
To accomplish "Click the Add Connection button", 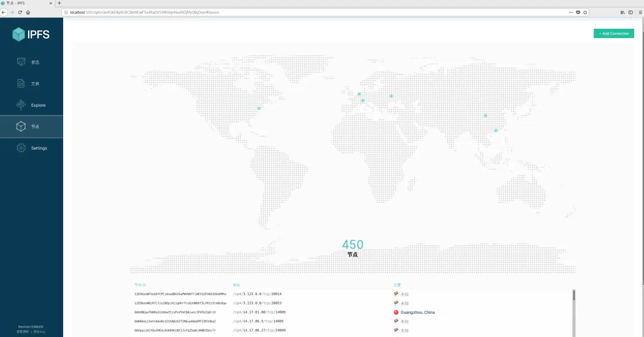I will 614,33.
